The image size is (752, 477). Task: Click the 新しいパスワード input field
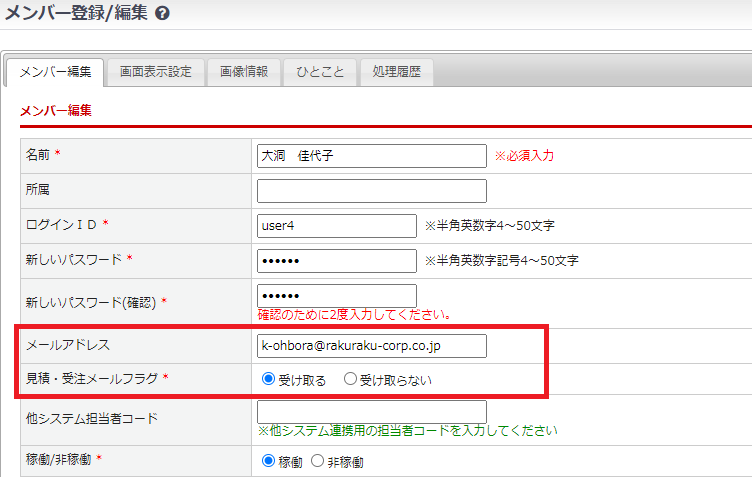click(336, 260)
